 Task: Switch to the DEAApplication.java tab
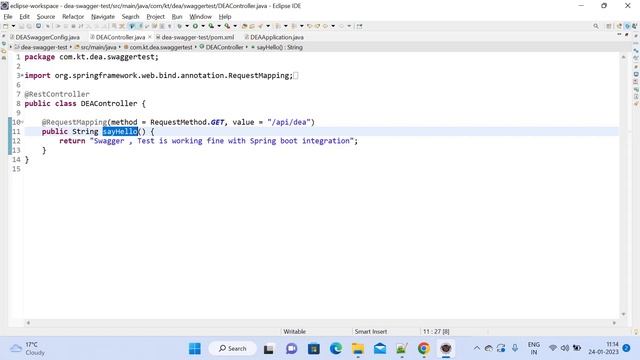tap(274, 37)
